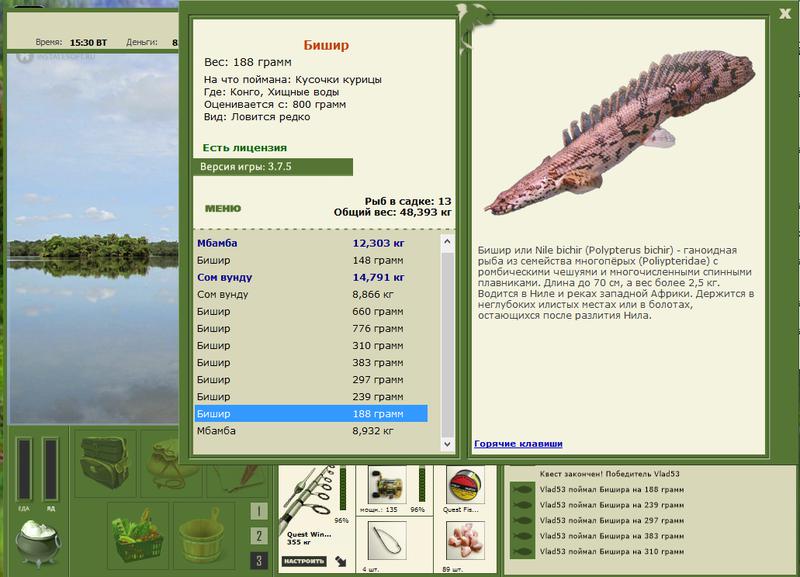This screenshot has width=800, height=577.
Task: Select the Бишир 660 грамм row
Action: click(x=311, y=311)
